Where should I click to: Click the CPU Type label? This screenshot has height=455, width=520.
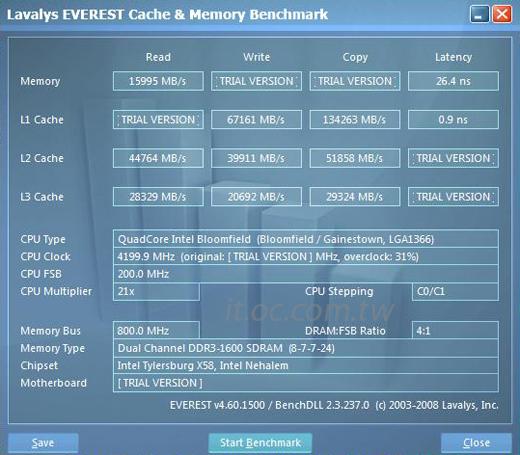(43, 239)
